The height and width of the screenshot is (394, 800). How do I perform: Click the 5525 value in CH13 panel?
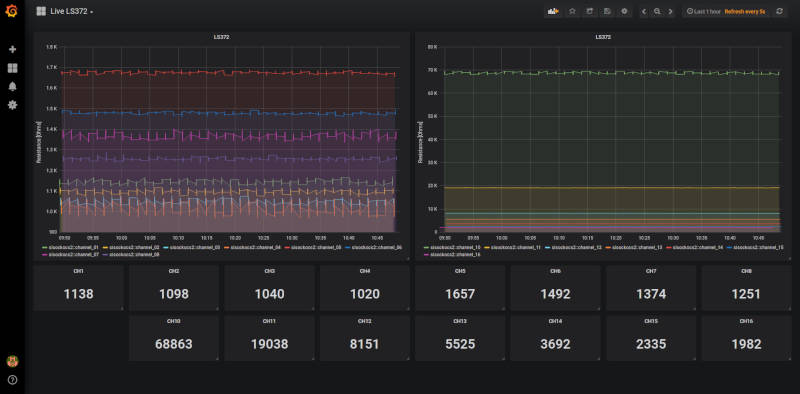460,344
